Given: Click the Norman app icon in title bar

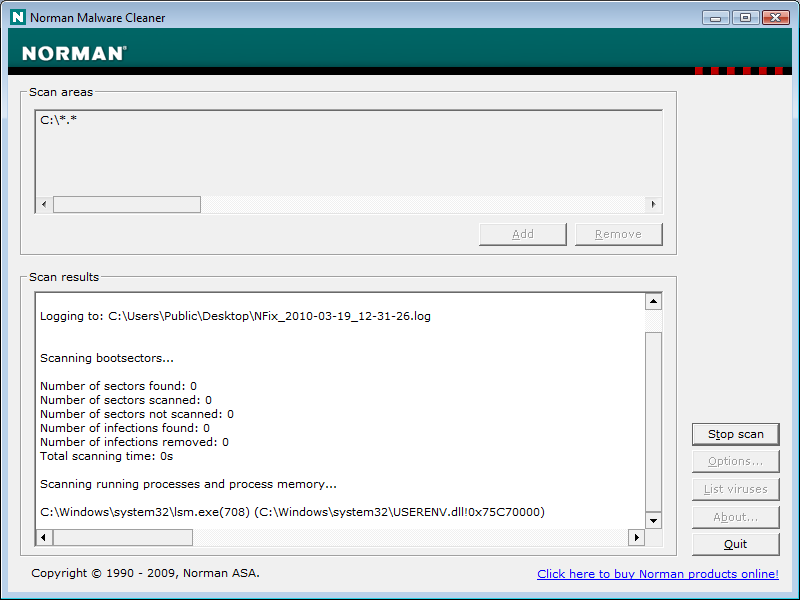Looking at the screenshot, I should [x=17, y=17].
